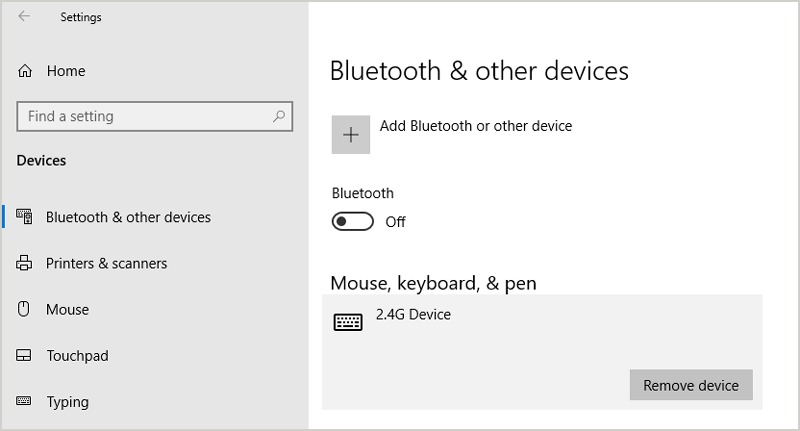Screen dimensions: 800x431
Task: Open Printers & scanners settings
Action: click(x=106, y=264)
